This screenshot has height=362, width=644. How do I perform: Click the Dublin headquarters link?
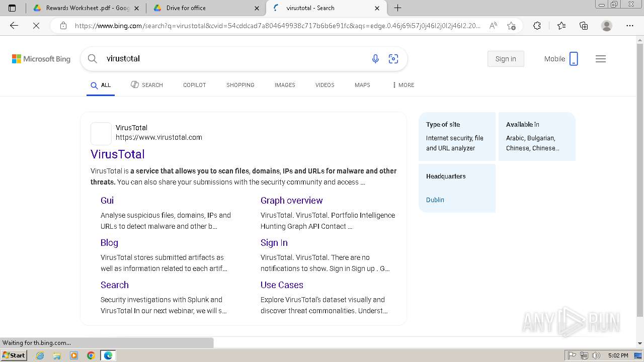tap(435, 200)
